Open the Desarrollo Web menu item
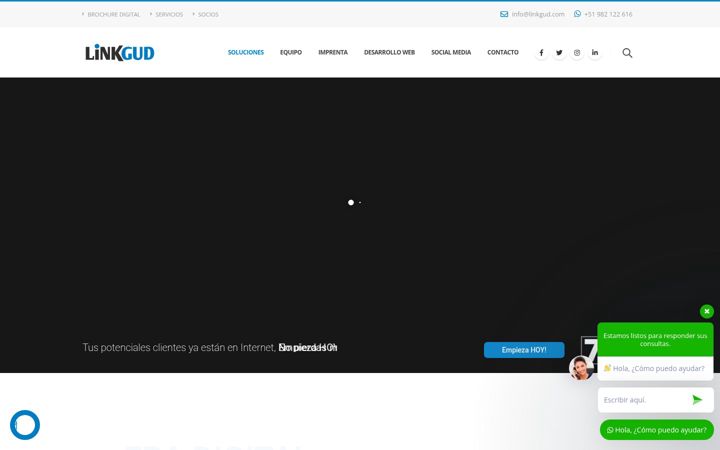This screenshot has height=450, width=720. 389,52
